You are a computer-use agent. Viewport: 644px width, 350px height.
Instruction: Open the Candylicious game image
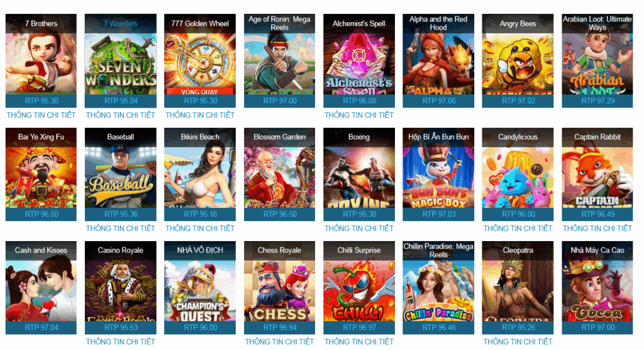(518, 174)
